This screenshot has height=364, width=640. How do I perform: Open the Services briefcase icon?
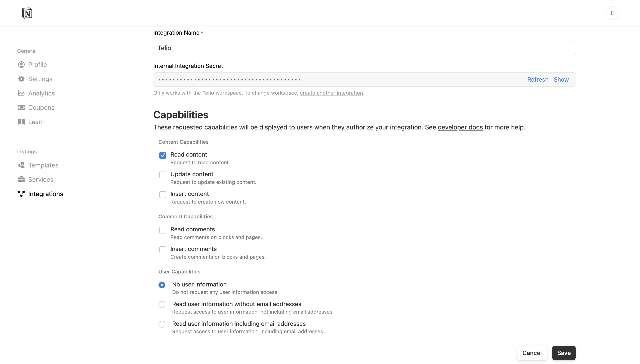tap(21, 179)
